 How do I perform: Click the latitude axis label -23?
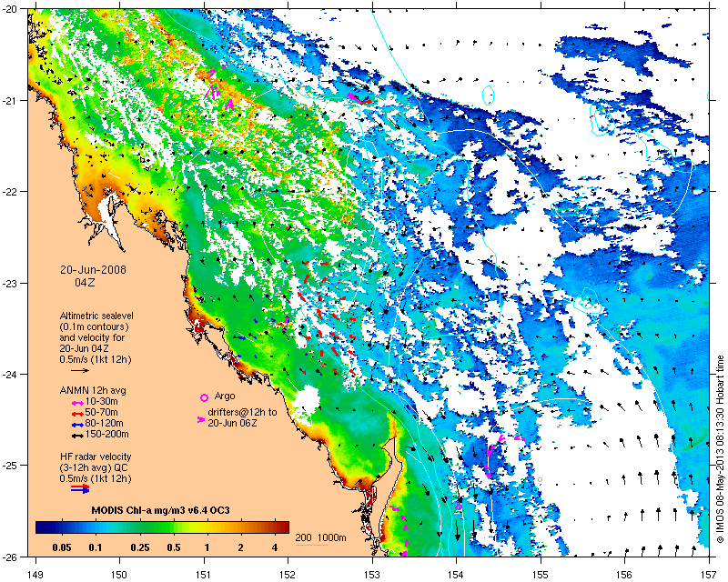coord(10,283)
